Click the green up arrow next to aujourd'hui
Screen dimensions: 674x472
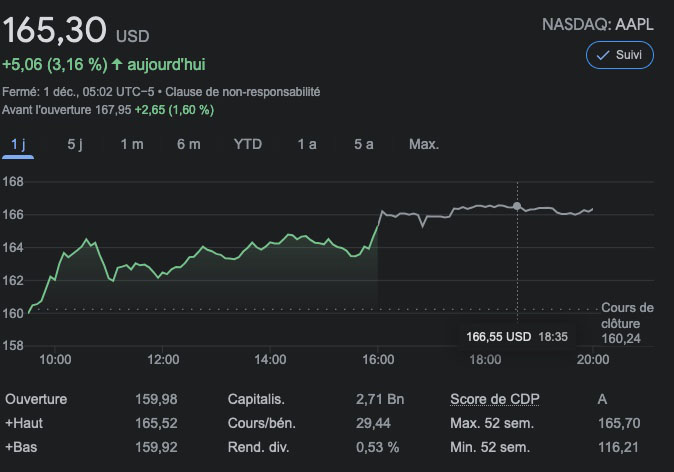click(117, 64)
